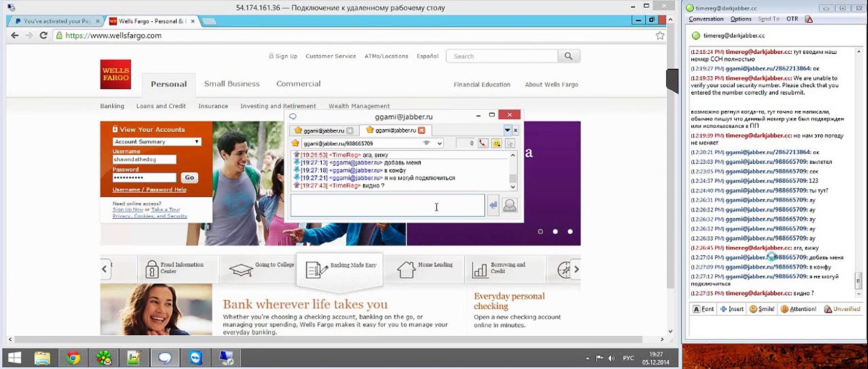Click the search magnifier button on Wells Fargo
The height and width of the screenshot is (369, 868).
tap(568, 56)
